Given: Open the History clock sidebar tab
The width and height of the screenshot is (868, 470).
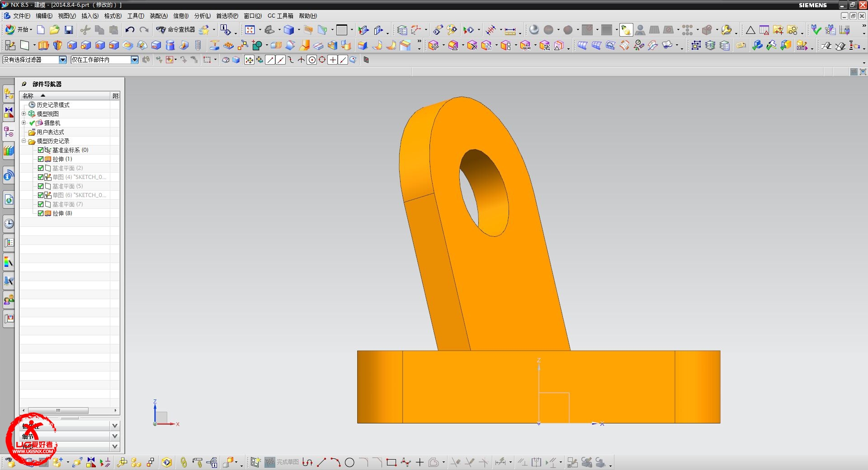Looking at the screenshot, I should [9, 223].
